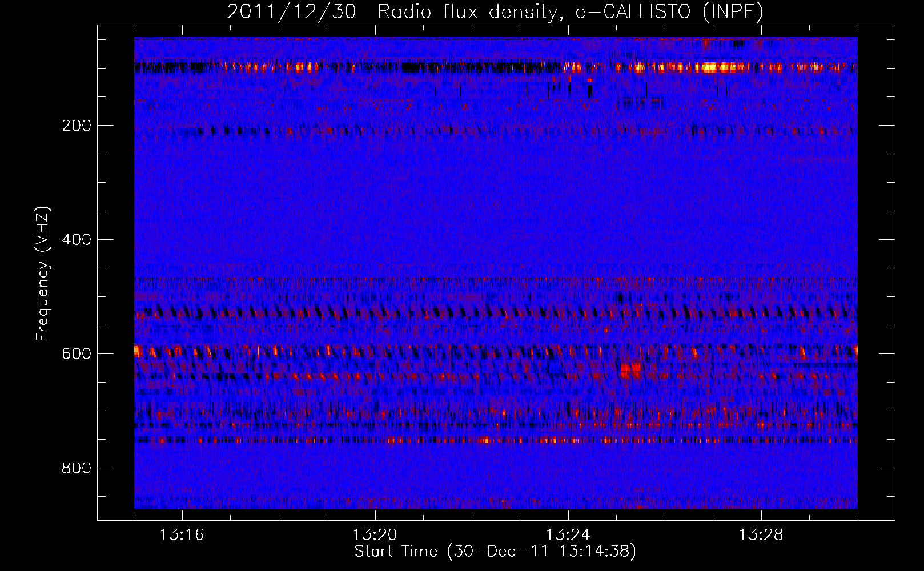Image resolution: width=924 pixels, height=571 pixels.
Task: Click the 400 frequency tick label
Action: pos(77,240)
